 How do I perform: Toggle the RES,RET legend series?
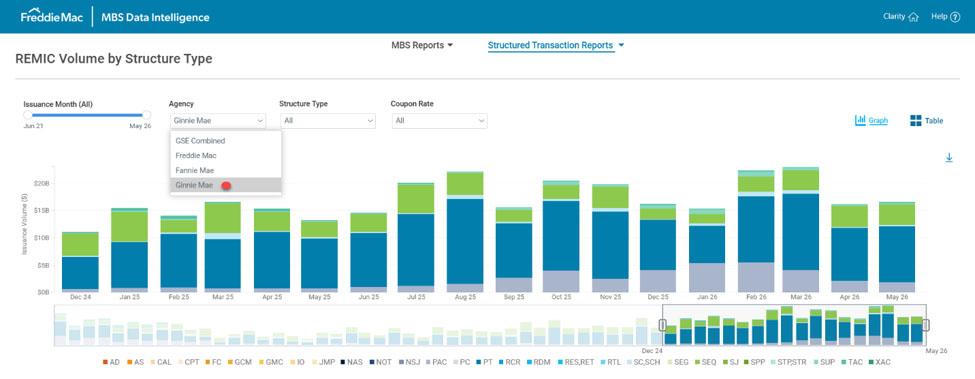click(x=575, y=361)
